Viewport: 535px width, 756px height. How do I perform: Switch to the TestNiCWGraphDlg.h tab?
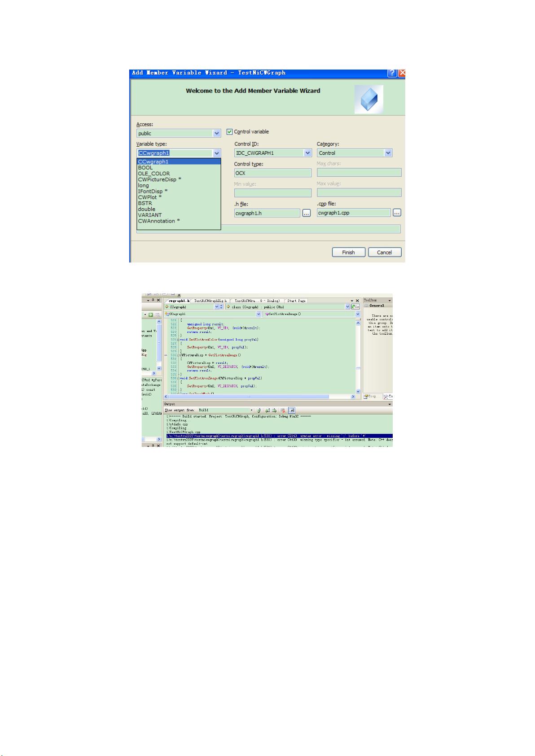[x=210, y=301]
